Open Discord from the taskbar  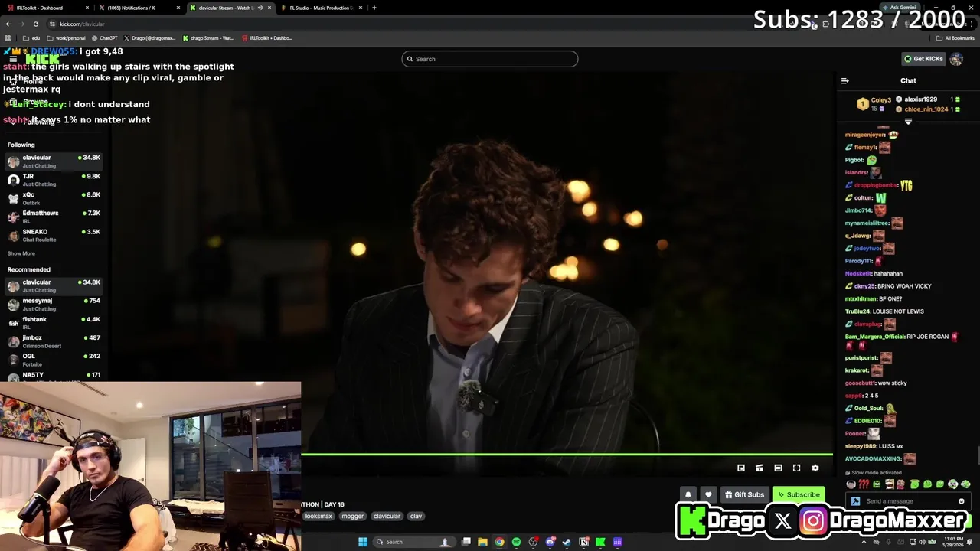click(550, 542)
